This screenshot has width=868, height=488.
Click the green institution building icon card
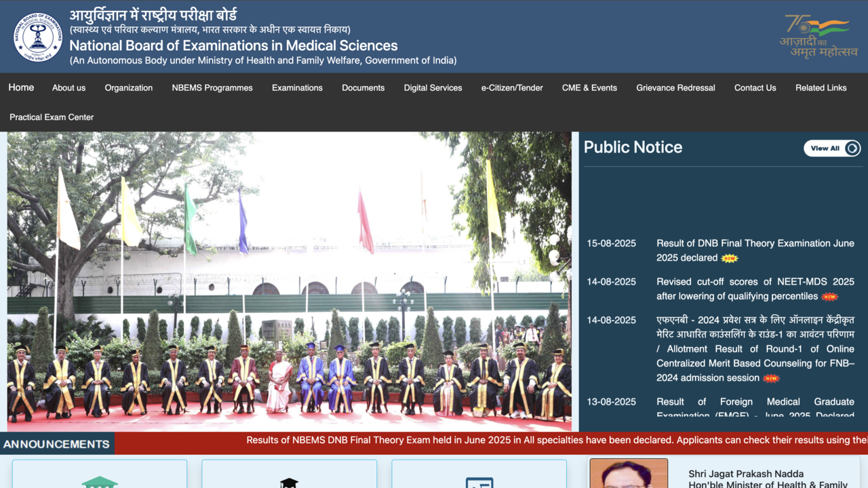point(100,478)
